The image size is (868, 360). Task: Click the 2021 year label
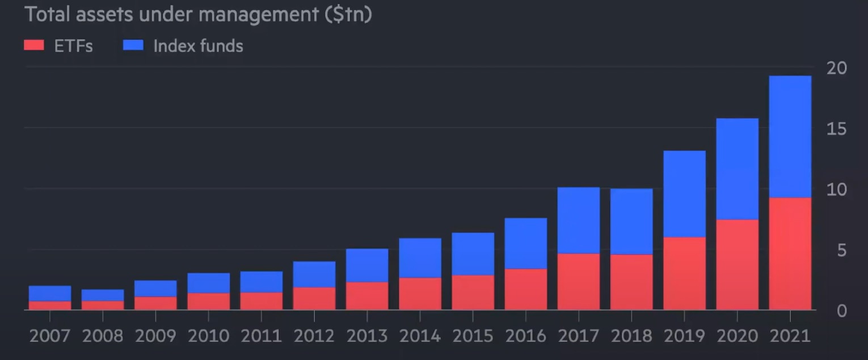(x=790, y=336)
